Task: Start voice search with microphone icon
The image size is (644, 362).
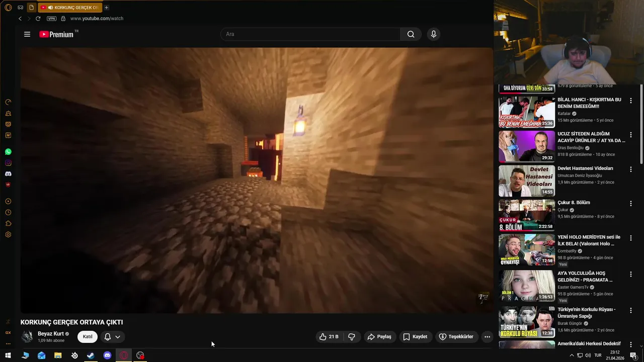Action: point(434,34)
